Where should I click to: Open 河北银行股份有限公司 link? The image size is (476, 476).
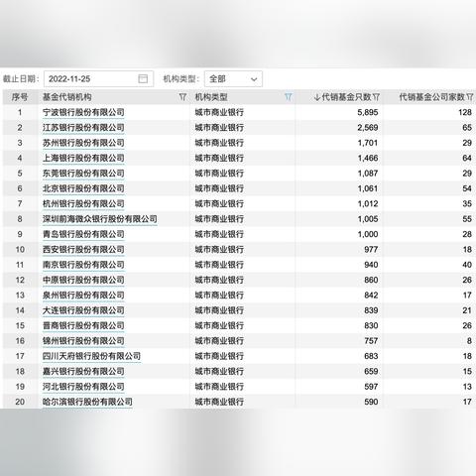click(x=83, y=386)
